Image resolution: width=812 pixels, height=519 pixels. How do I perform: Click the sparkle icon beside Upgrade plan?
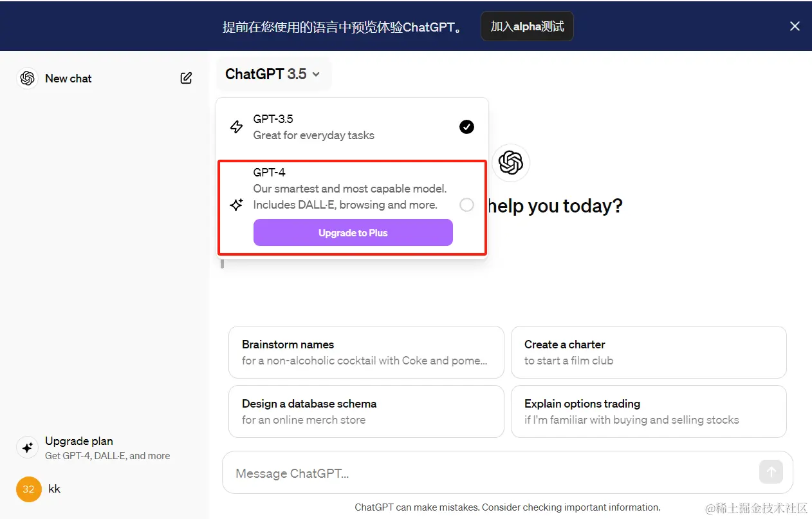pyautogui.click(x=28, y=448)
